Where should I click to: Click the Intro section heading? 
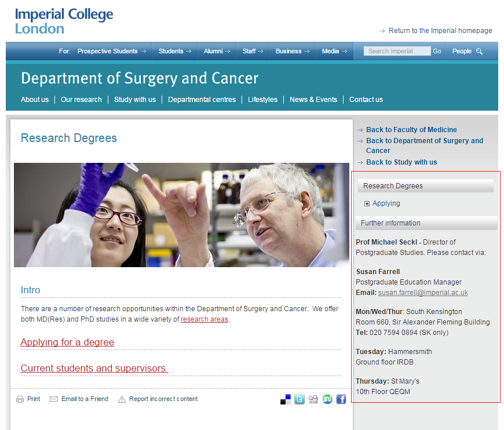pos(31,290)
